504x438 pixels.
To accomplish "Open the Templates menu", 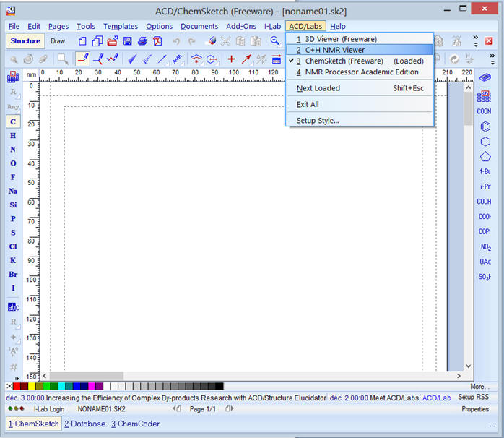I will 120,27.
